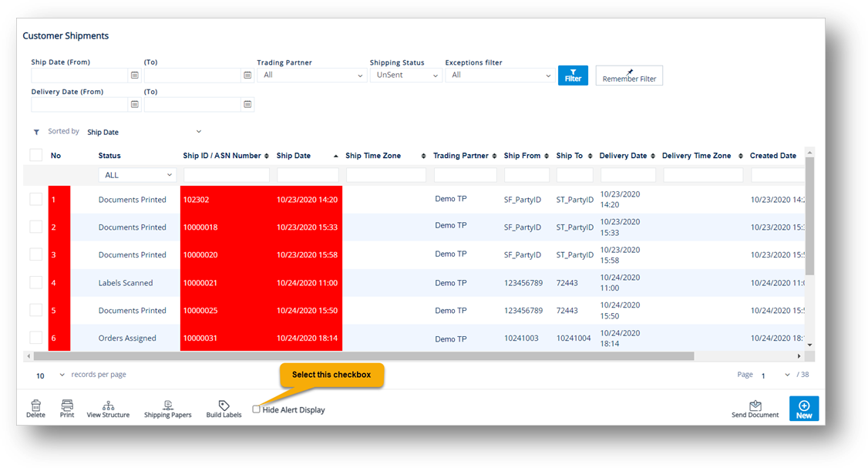The image size is (868, 468).
Task: Open the records per page dropdown
Action: [46, 375]
